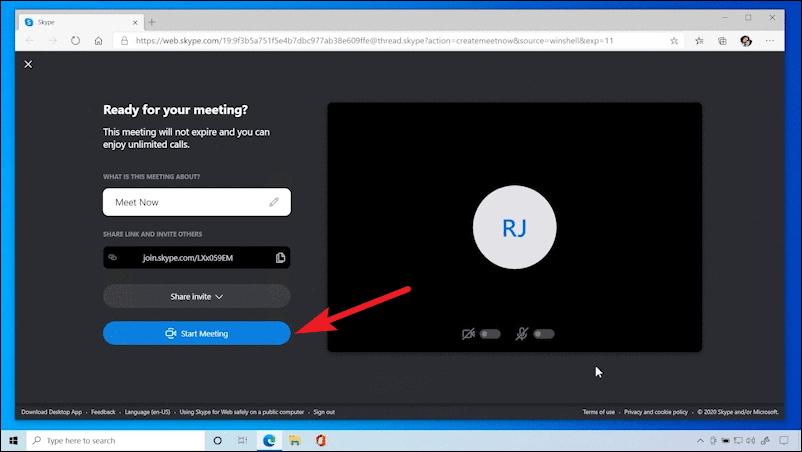Toggle the camera switch on
This screenshot has height=452, width=802.
[490, 334]
